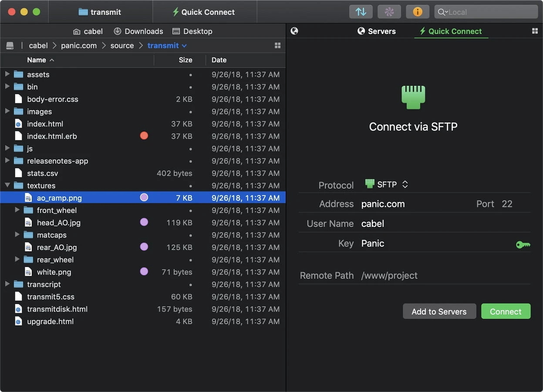Click the red sync badge on index.html.erb
This screenshot has height=392, width=543.
[144, 135]
